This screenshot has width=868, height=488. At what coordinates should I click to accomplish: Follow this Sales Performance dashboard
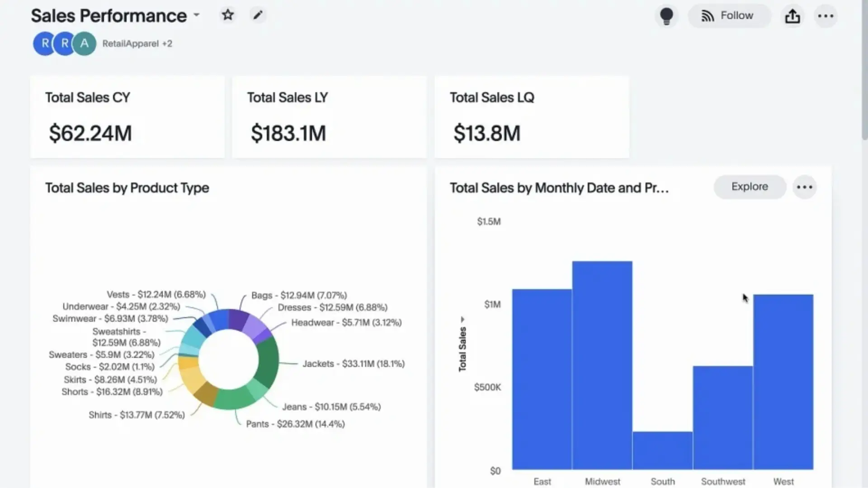[729, 16]
